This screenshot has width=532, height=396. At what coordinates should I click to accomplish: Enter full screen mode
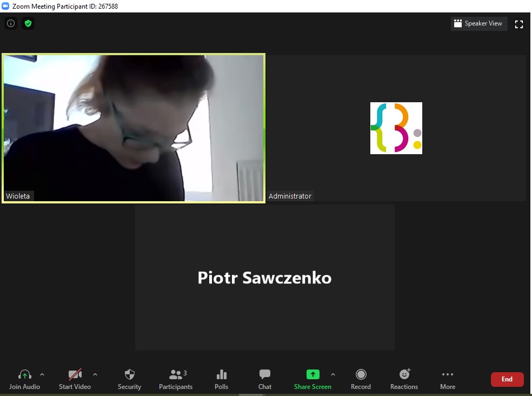tap(519, 24)
